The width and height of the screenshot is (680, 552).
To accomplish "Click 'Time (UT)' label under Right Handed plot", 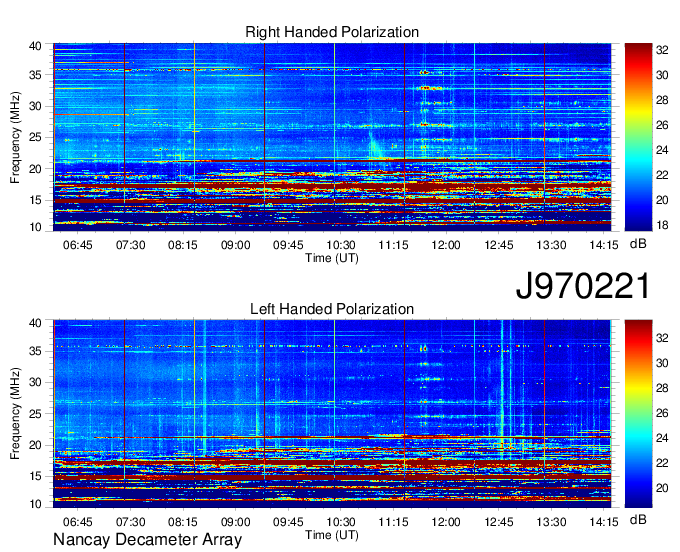I will [332, 258].
